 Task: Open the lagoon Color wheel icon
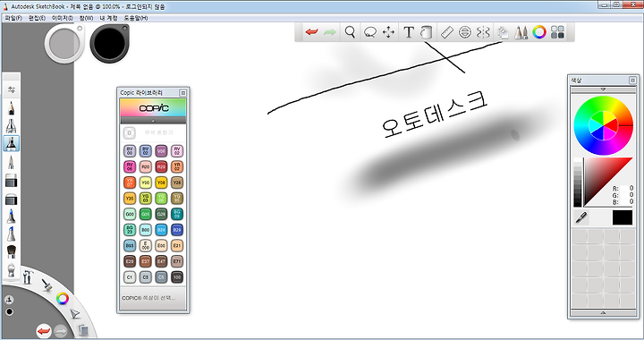pyautogui.click(x=63, y=299)
